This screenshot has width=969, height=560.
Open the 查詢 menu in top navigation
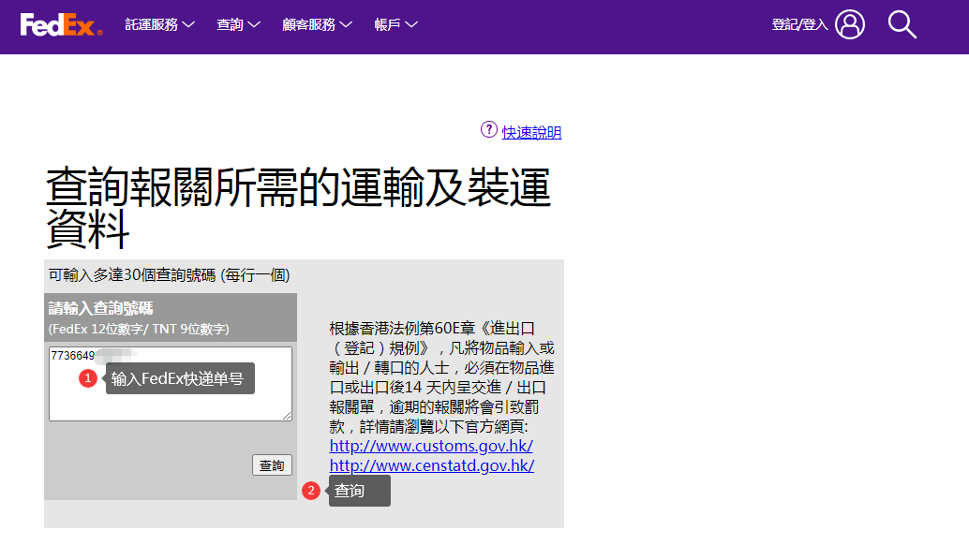[237, 25]
